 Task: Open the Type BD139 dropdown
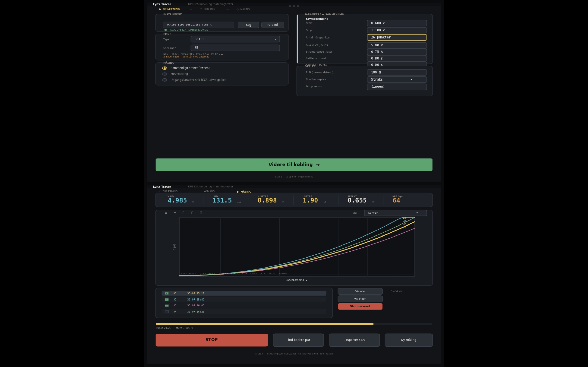(235, 39)
